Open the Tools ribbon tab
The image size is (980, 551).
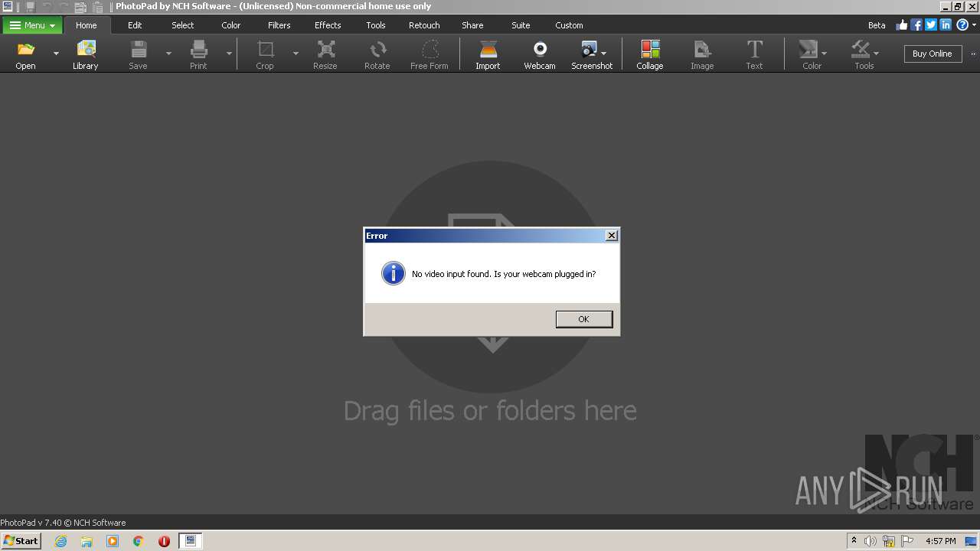(x=376, y=25)
